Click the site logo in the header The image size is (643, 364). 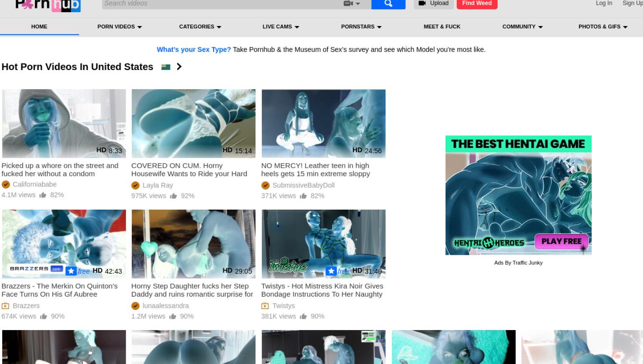click(48, 5)
